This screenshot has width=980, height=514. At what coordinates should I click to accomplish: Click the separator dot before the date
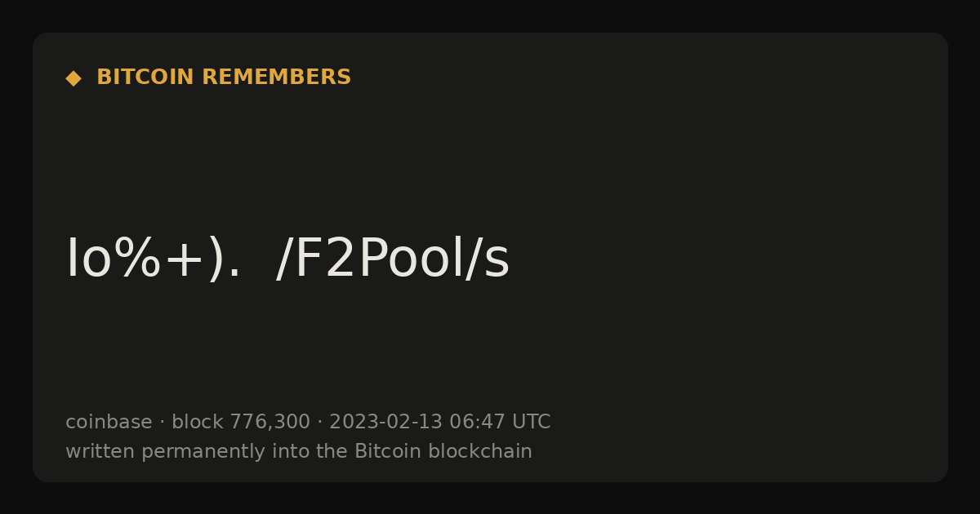(x=320, y=423)
